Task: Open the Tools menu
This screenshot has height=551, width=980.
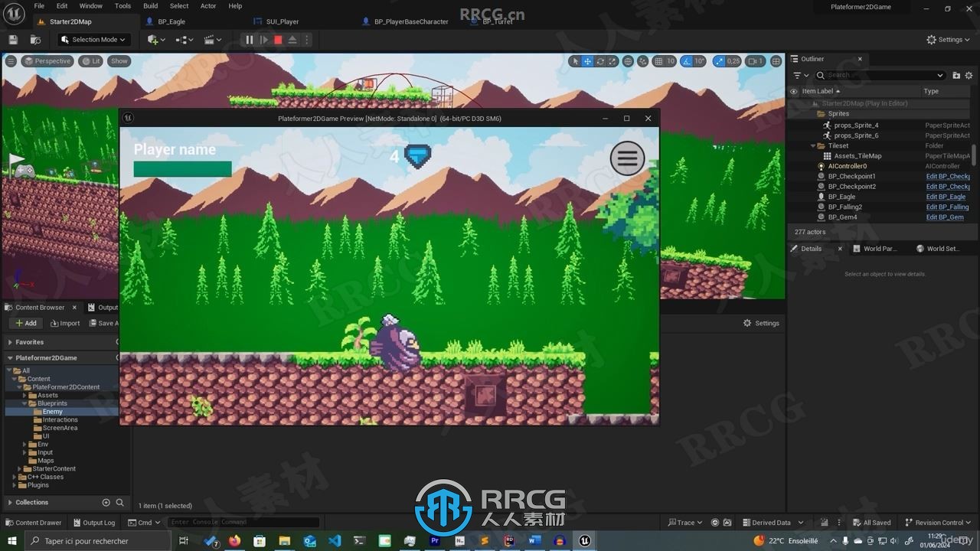Action: (122, 5)
